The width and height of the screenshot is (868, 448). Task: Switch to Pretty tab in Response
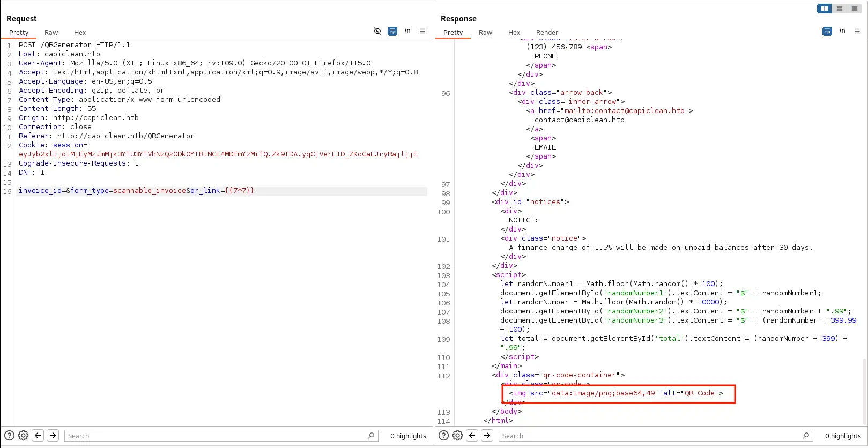(x=453, y=33)
